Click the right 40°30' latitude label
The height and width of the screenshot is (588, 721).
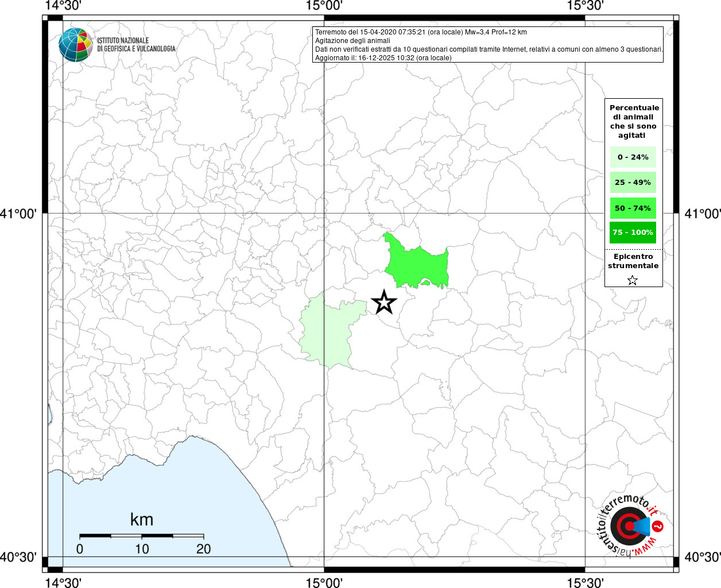coord(703,557)
